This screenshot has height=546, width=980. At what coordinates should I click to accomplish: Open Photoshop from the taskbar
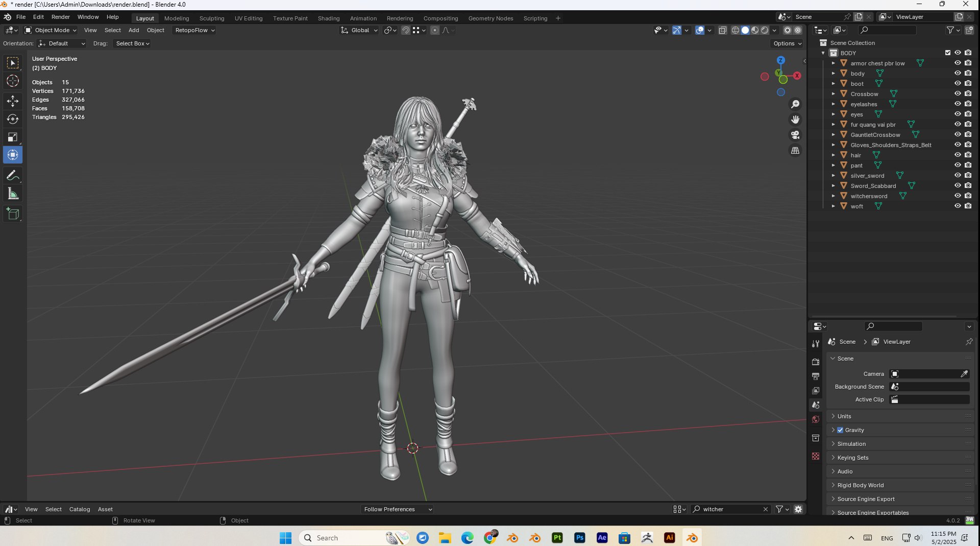tap(579, 538)
